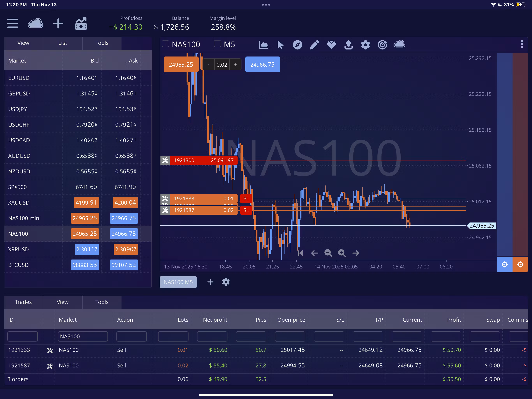The height and width of the screenshot is (399, 532).
Task: Click the 0.02 lot size field
Action: tap(222, 64)
